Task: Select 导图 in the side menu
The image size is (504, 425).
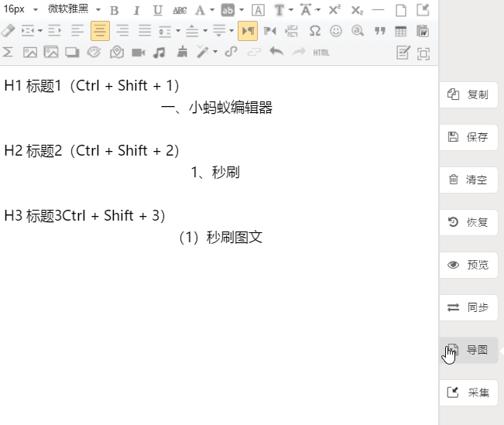Action: 468,350
